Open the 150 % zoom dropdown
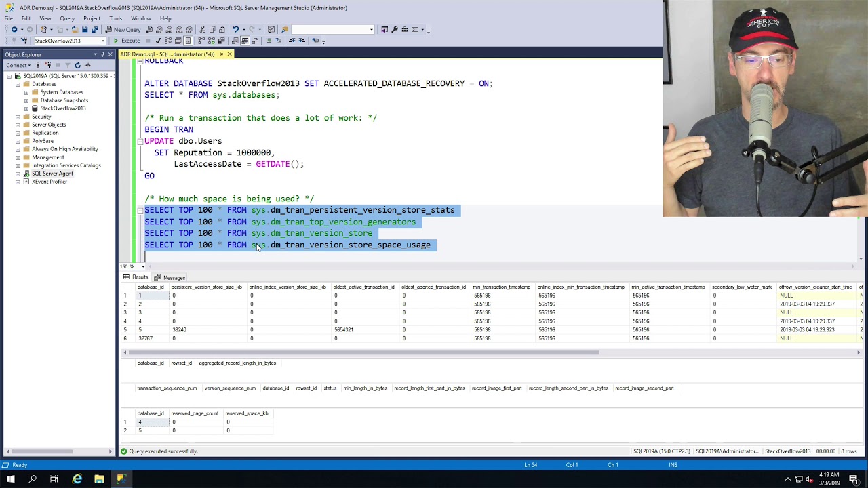The image size is (868, 488). click(143, 266)
